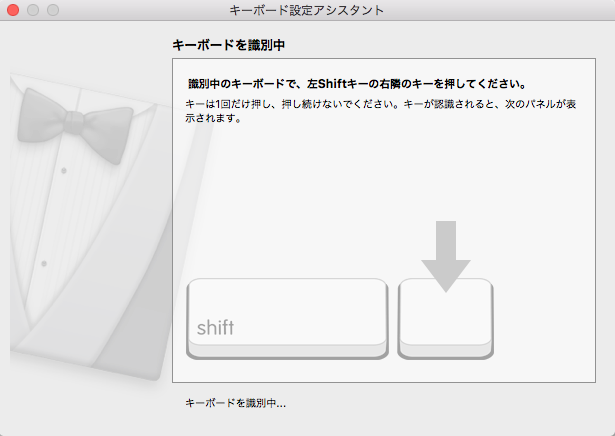Click the キーボードを識別中... status text

click(235, 403)
